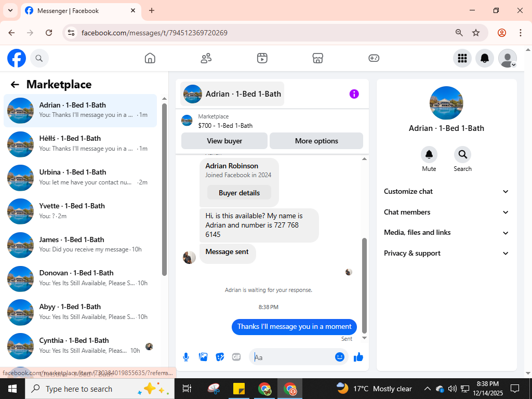Screen dimensions: 532x399
Task: Click the volume icon in system tray
Action: [452, 389]
